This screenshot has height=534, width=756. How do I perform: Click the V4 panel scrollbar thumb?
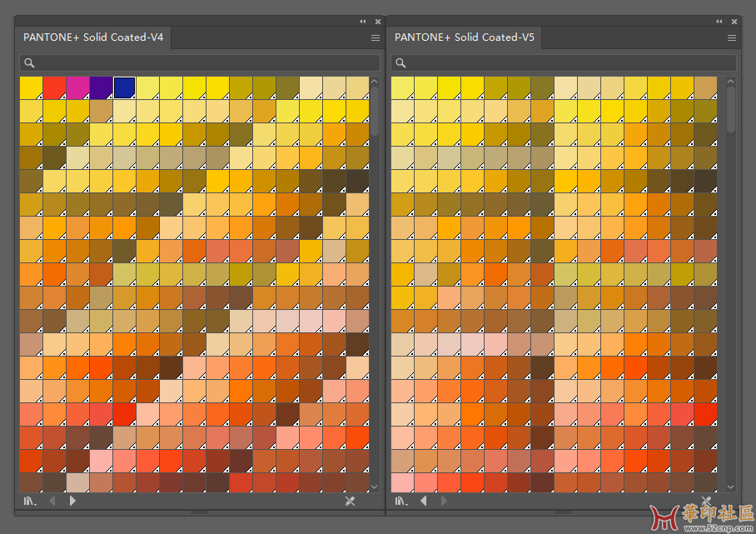pyautogui.click(x=375, y=111)
